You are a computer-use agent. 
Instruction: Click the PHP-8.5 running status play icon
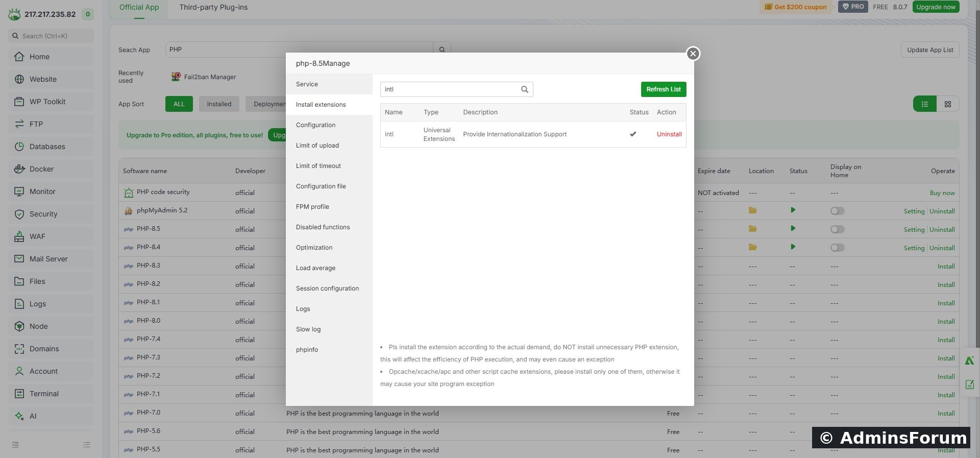(x=793, y=228)
